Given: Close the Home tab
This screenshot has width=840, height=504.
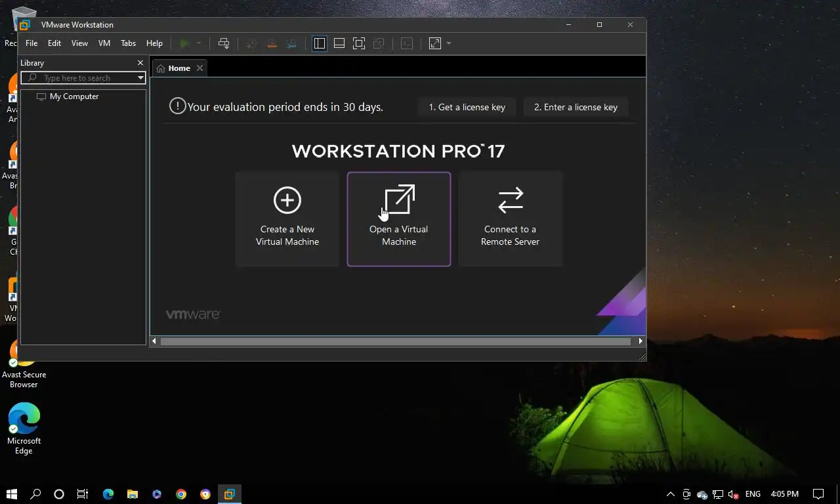Looking at the screenshot, I should (199, 68).
